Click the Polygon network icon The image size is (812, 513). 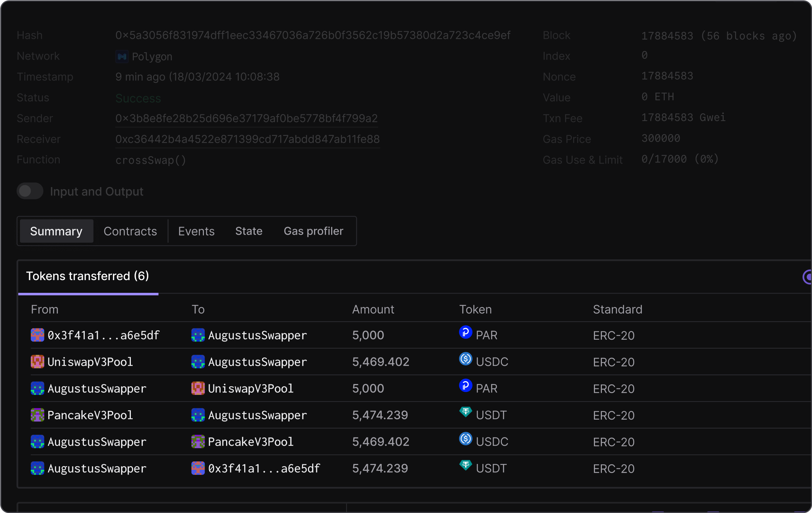point(122,57)
